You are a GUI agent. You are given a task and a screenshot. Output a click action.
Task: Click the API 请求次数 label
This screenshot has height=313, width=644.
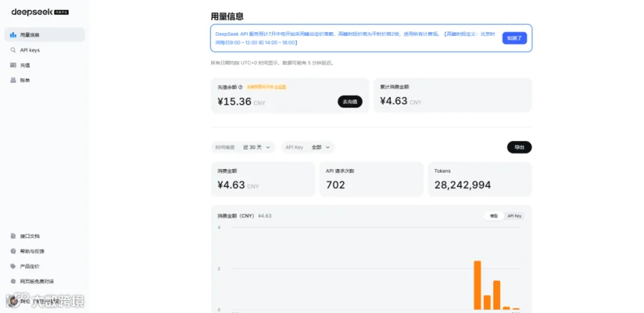340,171
